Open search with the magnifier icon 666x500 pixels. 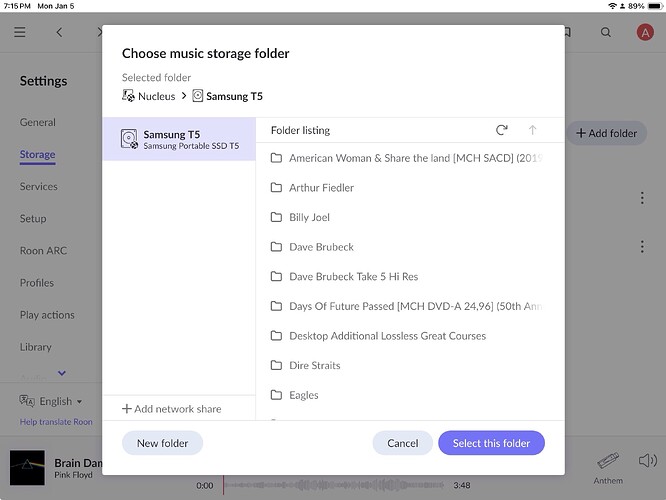(606, 32)
